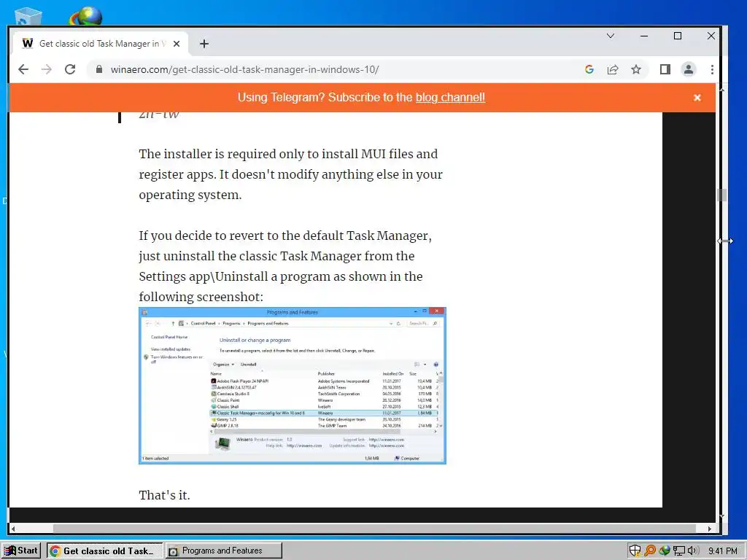Reload the winaero page

pyautogui.click(x=70, y=69)
